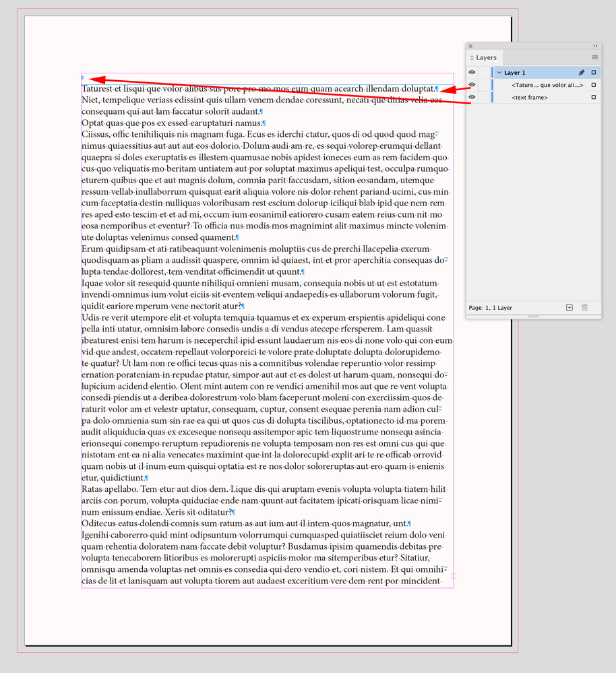Viewport: 616px width, 673px height.
Task: Click the red overset text out port
Action: point(454,576)
